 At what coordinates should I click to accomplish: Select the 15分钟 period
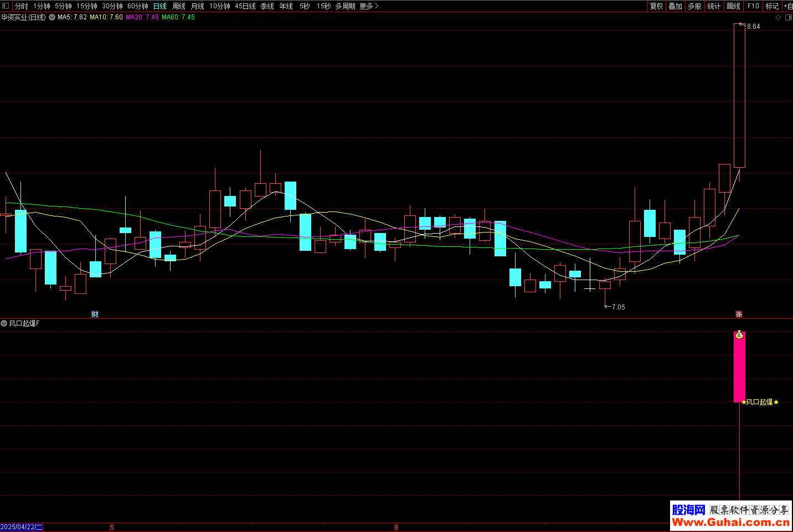click(87, 6)
